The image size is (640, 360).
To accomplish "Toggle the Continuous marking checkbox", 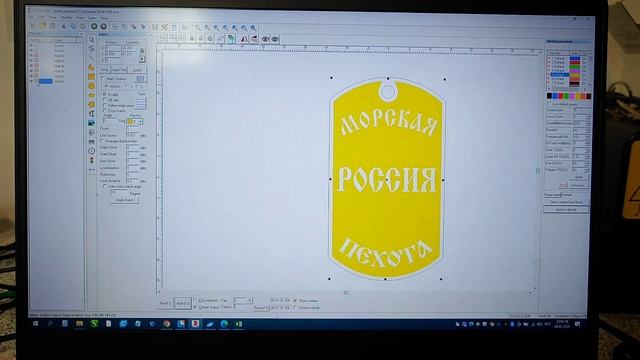I will [x=196, y=300].
